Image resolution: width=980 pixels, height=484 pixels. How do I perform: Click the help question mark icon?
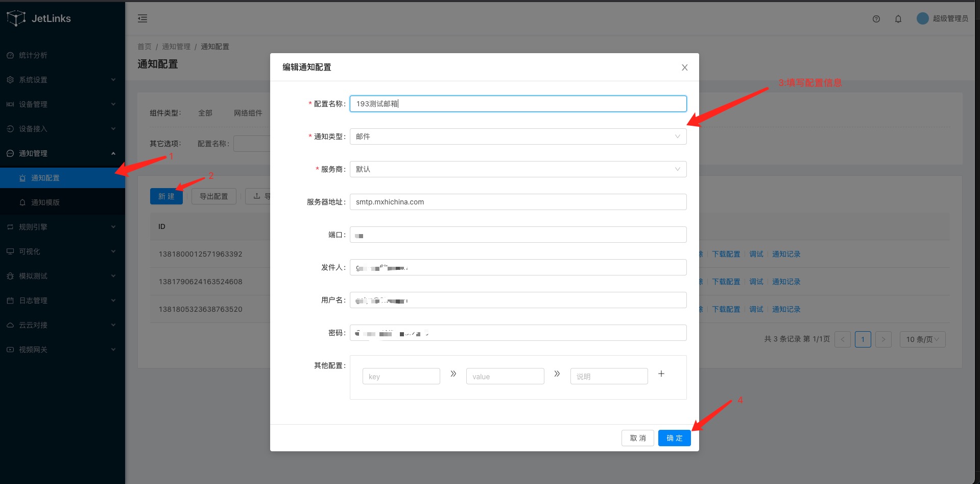pos(876,18)
